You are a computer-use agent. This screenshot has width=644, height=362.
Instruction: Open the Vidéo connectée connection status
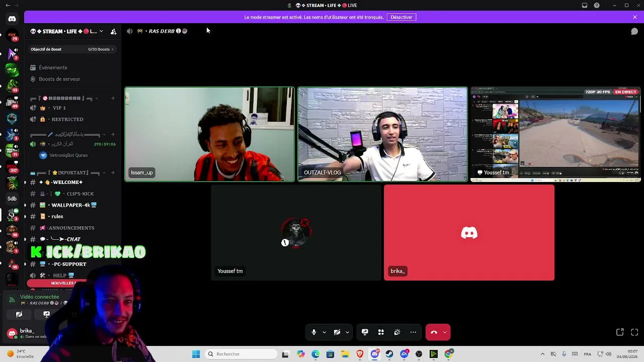pyautogui.click(x=40, y=297)
